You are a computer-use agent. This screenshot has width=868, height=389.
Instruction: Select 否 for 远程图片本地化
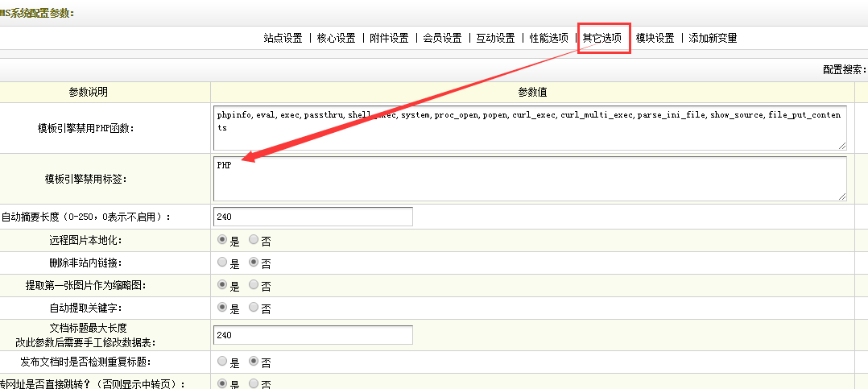254,240
